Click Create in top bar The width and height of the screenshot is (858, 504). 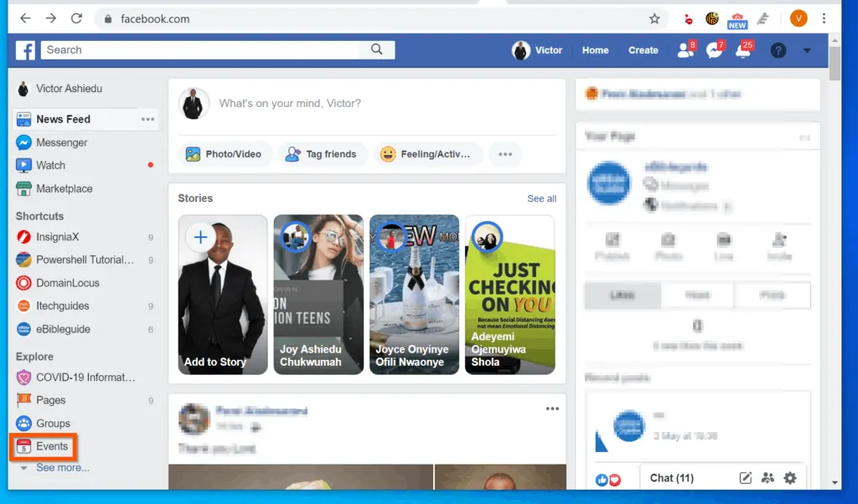pos(643,50)
